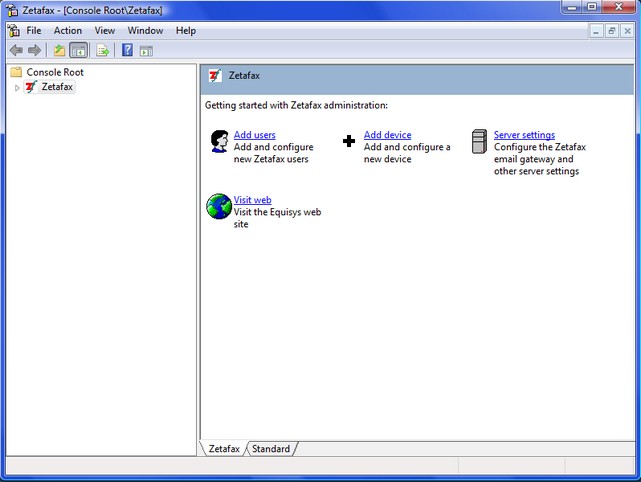Toggle the Show/Hide Action Pane icon

point(146,50)
